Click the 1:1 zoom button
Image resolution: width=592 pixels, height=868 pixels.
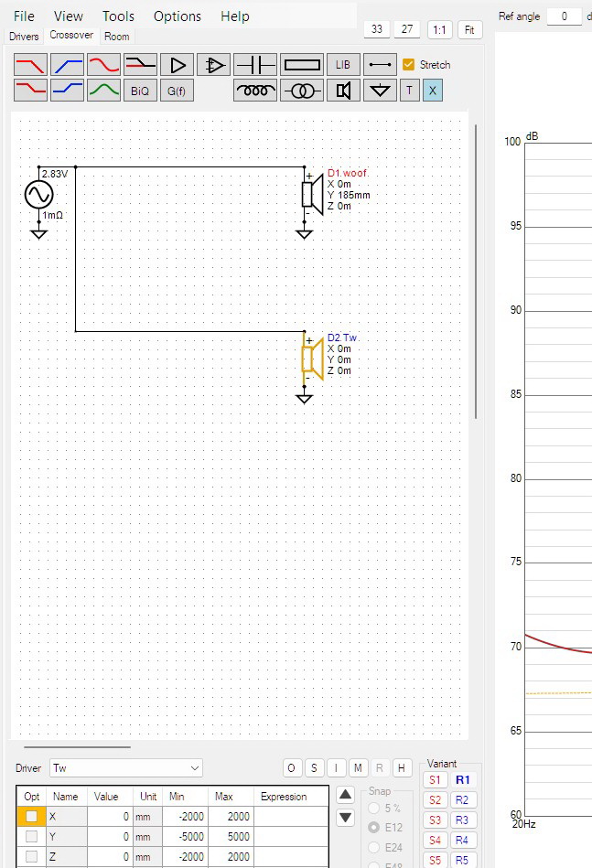(x=440, y=29)
